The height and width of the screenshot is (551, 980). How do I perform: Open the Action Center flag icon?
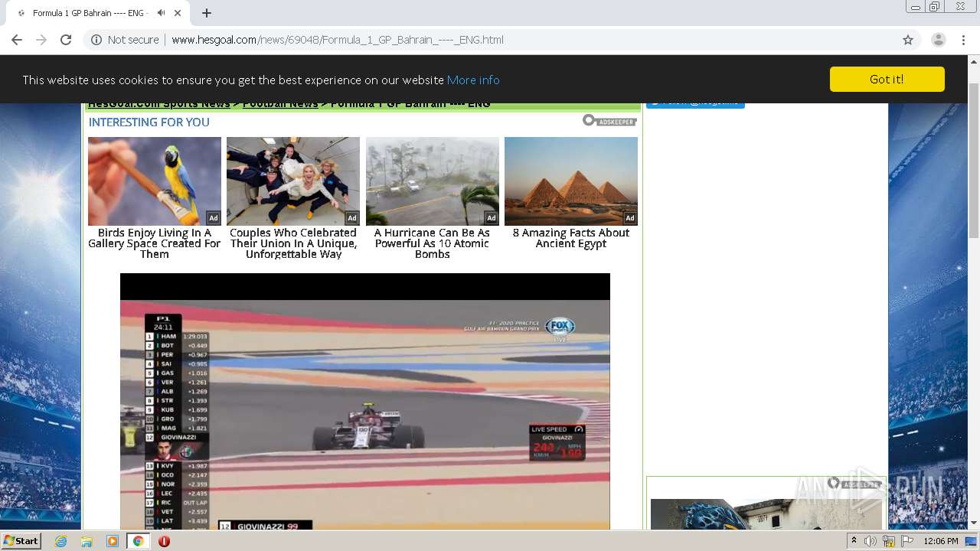[x=907, y=541]
